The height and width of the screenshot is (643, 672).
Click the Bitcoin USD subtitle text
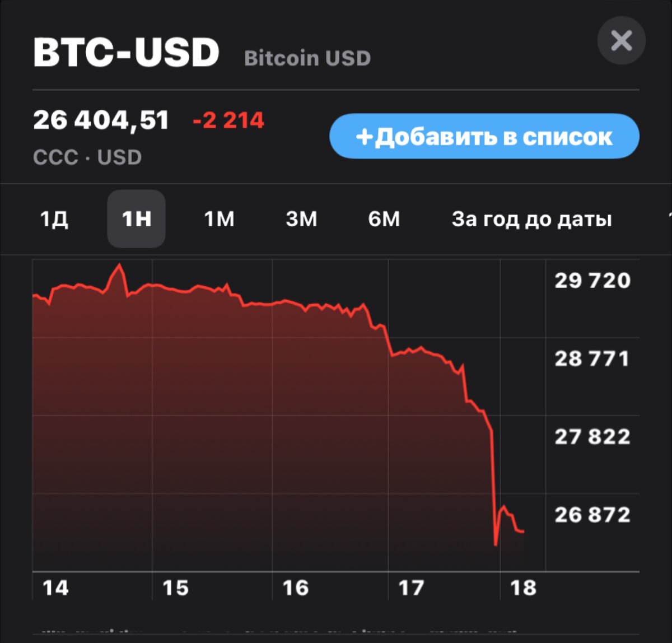click(307, 58)
